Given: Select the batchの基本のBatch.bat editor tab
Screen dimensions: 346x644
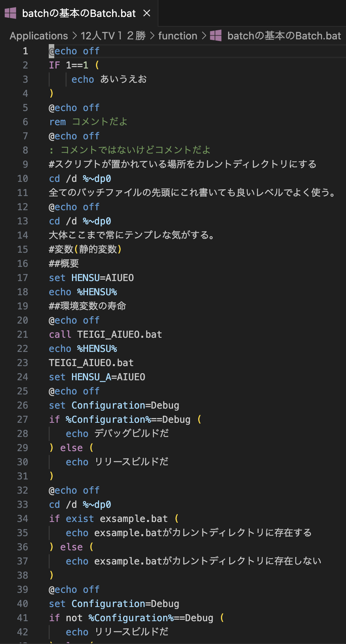Looking at the screenshot, I should tap(79, 13).
